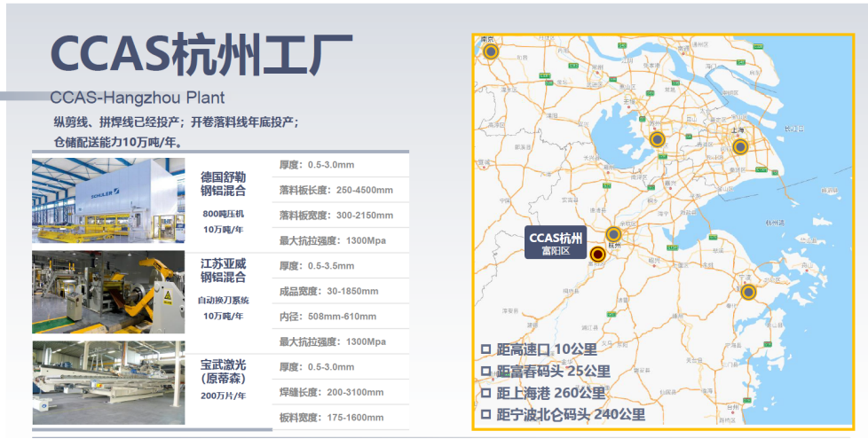Select the cell 内径：508mm-610mm
Screen dimensions: 868x439
pyautogui.click(x=341, y=317)
